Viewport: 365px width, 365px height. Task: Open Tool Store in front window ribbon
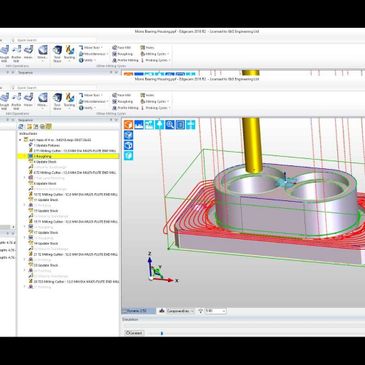[x=57, y=101]
